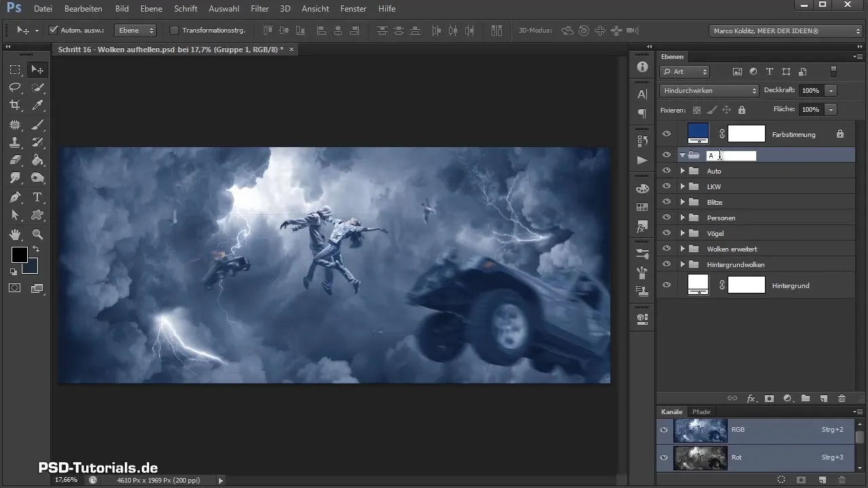868x488 pixels.
Task: Uncheck Autom. ausw. checkbox
Action: pyautogui.click(x=54, y=30)
